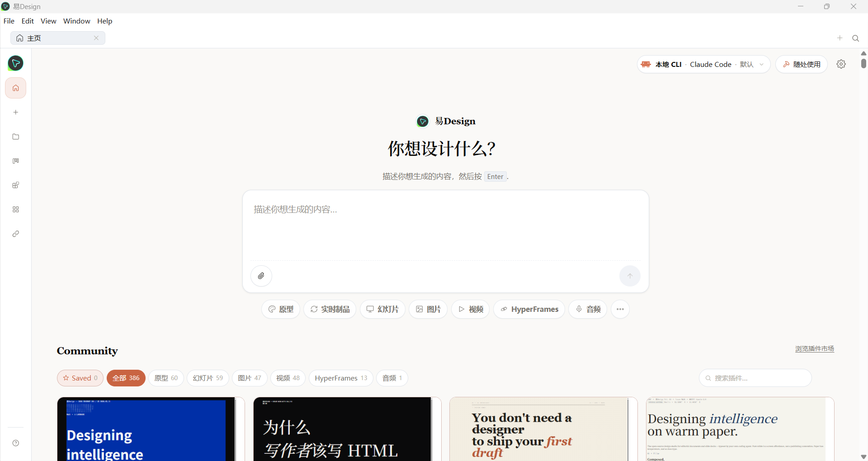This screenshot has width=868, height=461.
Task: Open the Help menu
Action: tap(105, 21)
